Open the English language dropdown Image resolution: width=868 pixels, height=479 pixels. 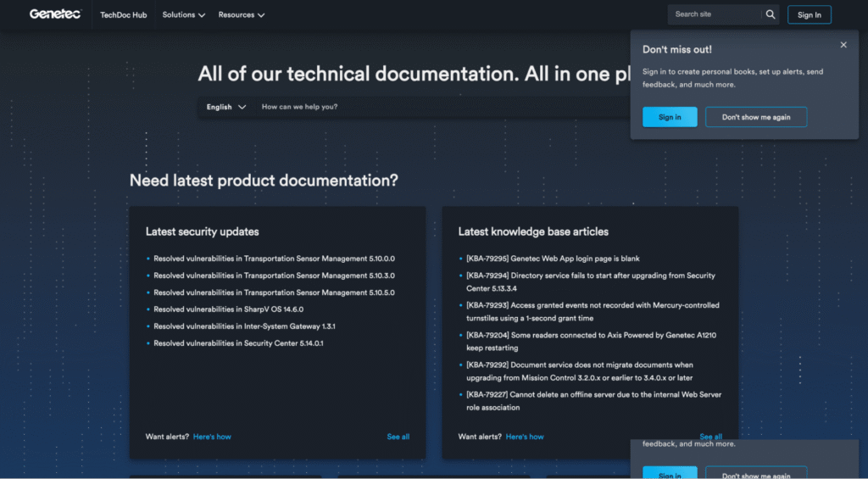pyautogui.click(x=225, y=107)
